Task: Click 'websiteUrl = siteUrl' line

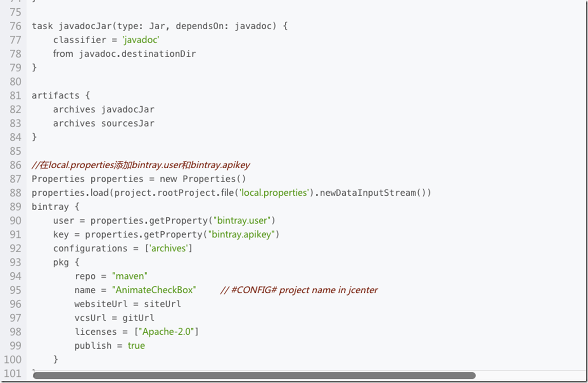Action: 127,304
